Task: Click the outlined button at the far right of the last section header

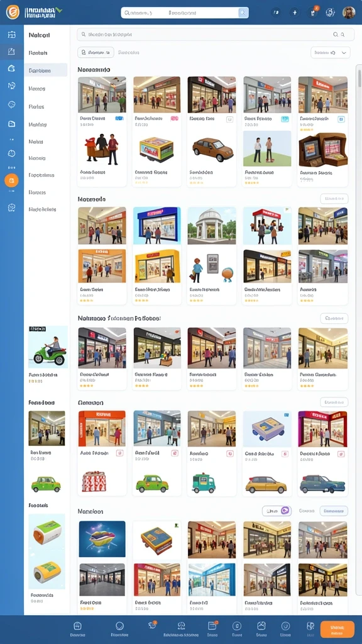Action: click(334, 511)
